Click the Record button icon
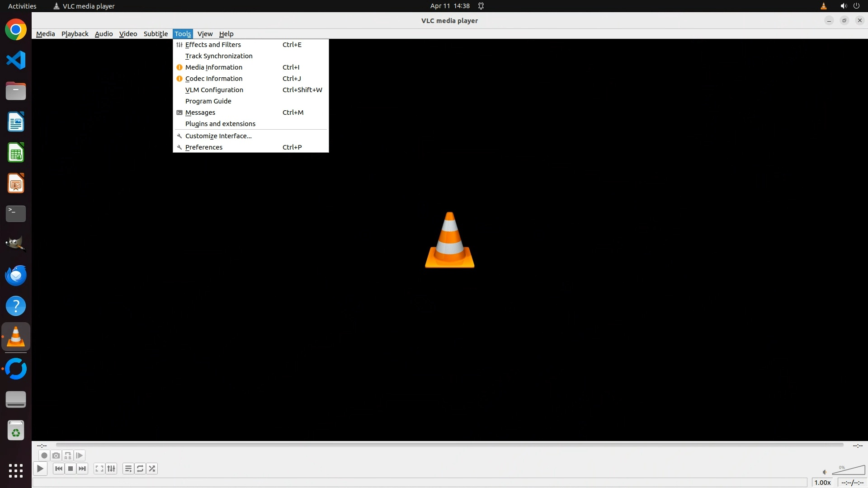The width and height of the screenshot is (868, 488). pos(44,455)
